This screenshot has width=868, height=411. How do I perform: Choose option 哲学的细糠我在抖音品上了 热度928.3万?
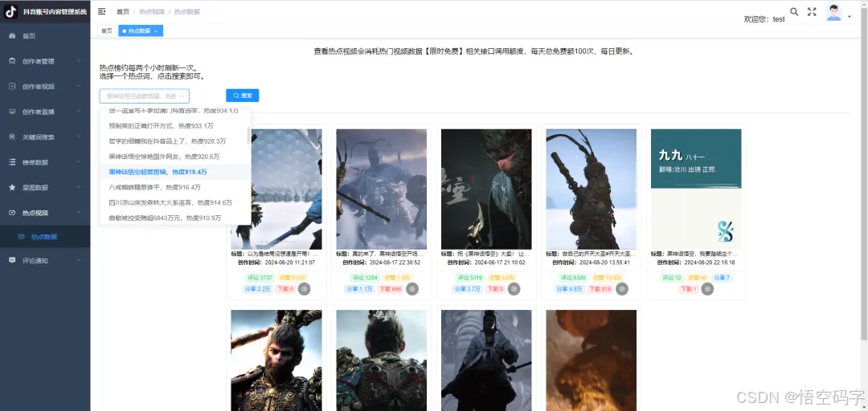click(175, 141)
